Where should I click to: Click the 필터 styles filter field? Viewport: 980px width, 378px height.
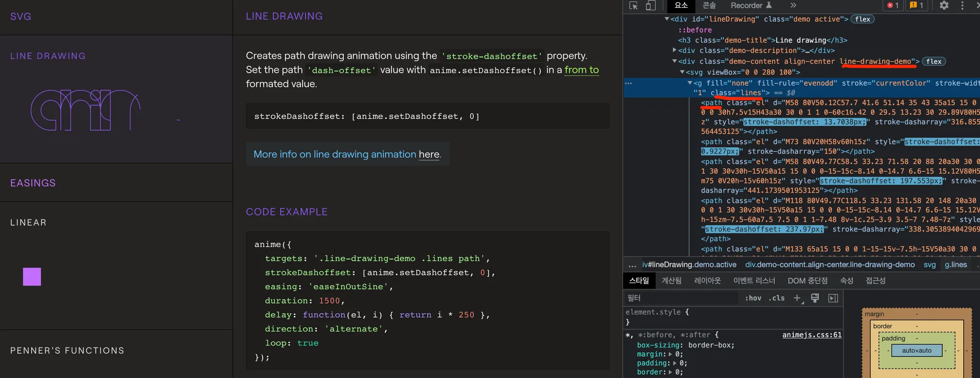[x=679, y=298]
